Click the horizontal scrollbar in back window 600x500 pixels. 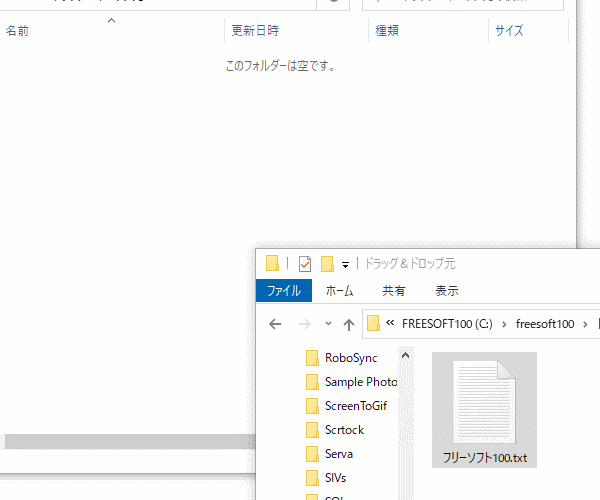point(130,441)
